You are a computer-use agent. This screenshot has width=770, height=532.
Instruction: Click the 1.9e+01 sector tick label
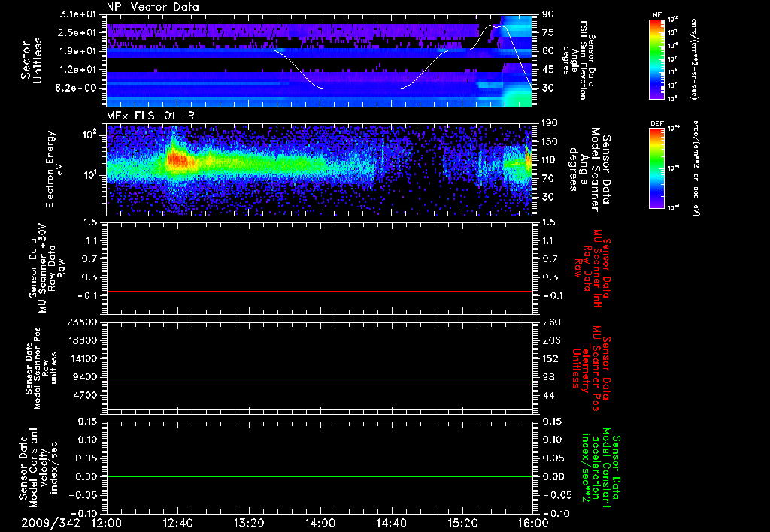pos(78,51)
